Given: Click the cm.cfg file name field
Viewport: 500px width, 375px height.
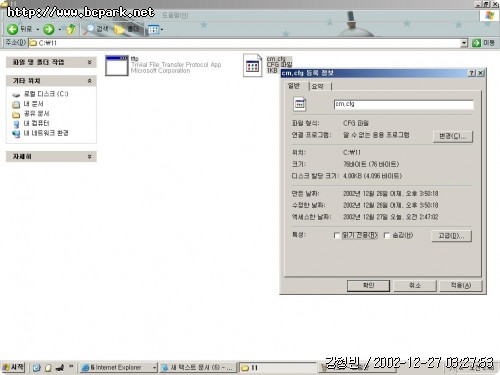Looking at the screenshot, I should [404, 104].
